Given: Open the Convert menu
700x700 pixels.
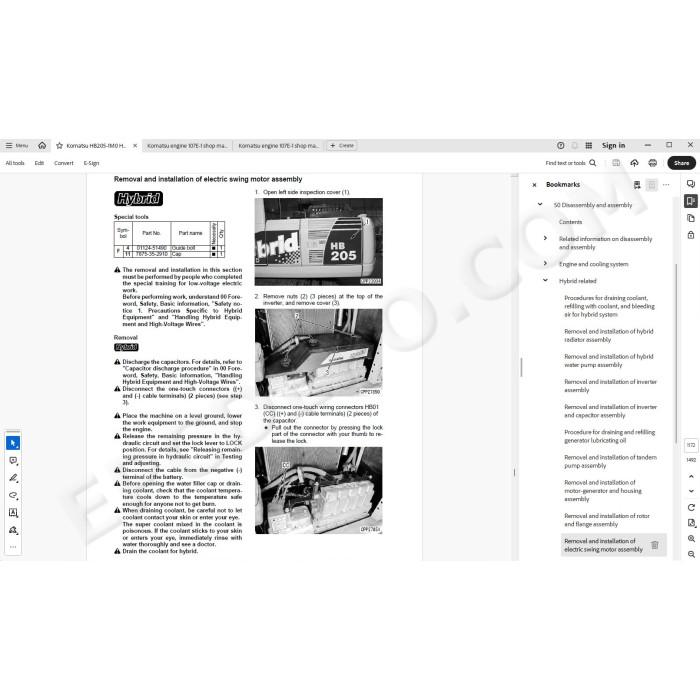Looking at the screenshot, I should click(x=64, y=163).
